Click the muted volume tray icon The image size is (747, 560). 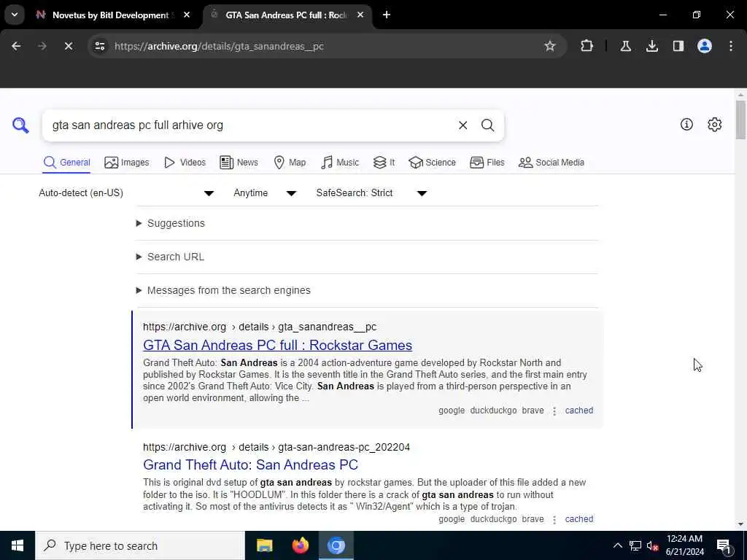tap(653, 545)
